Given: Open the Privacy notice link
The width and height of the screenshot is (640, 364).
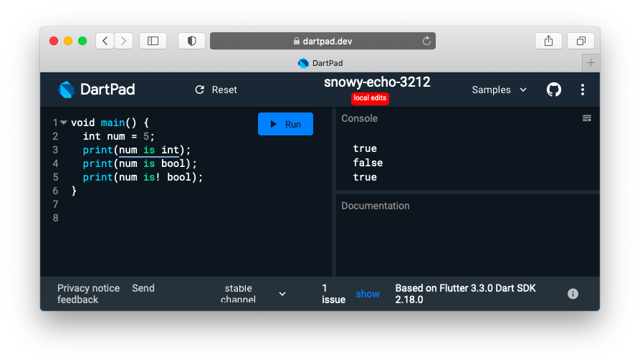Looking at the screenshot, I should coord(89,288).
